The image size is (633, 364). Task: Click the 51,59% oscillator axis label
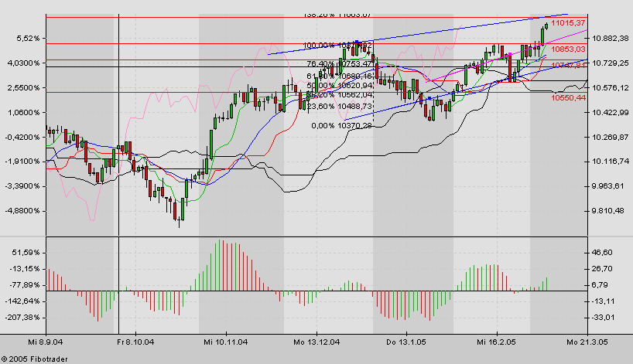(x=25, y=253)
